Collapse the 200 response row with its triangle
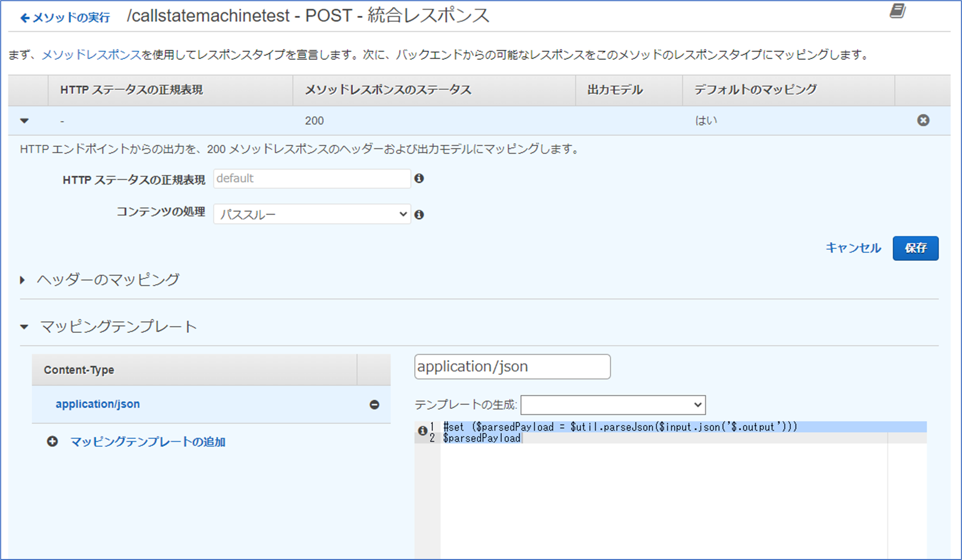The height and width of the screenshot is (560, 962). (24, 121)
